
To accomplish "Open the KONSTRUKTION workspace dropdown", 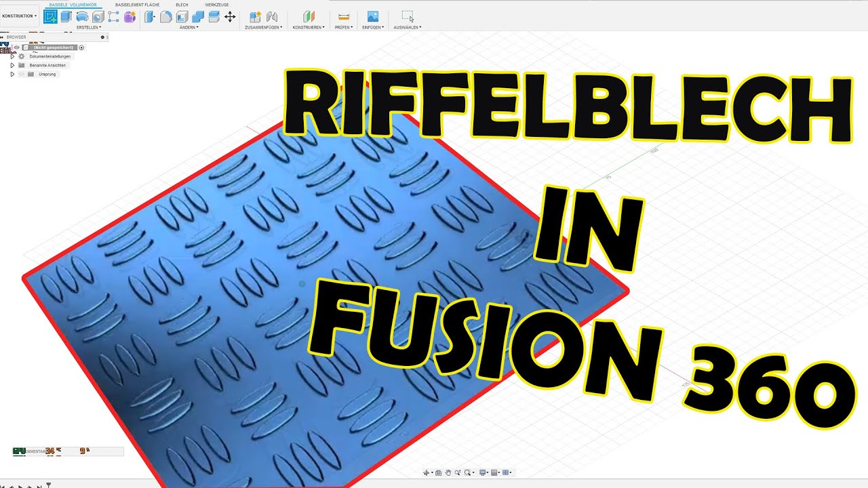I will click(19, 16).
